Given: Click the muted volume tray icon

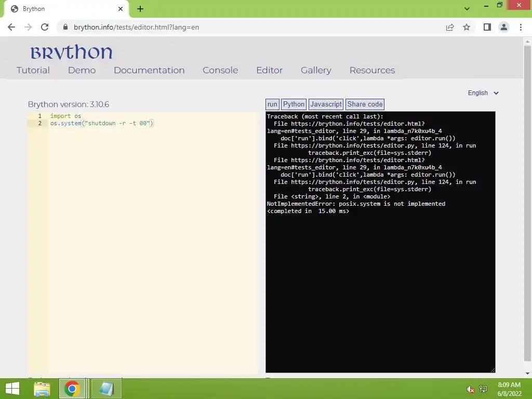Looking at the screenshot, I should tap(470, 390).
